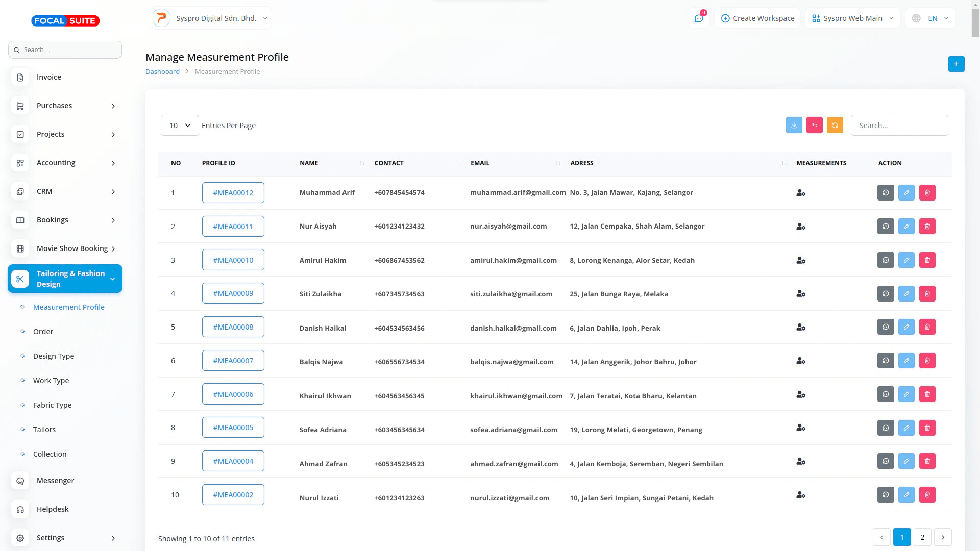The image size is (980, 551).
Task: Click edit pencil for Amirul Hakim
Action: (906, 260)
